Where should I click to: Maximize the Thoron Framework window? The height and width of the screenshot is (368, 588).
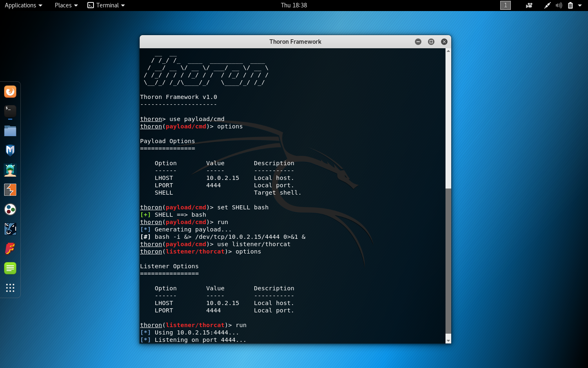[431, 42]
